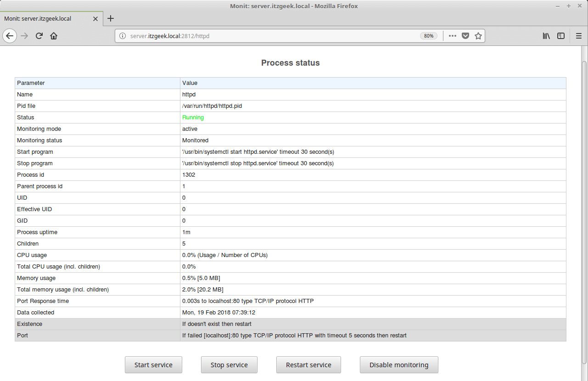Viewport: 588px width, 381px height.
Task: Select the Monit: server.itzgeek.local tab
Action: point(51,19)
